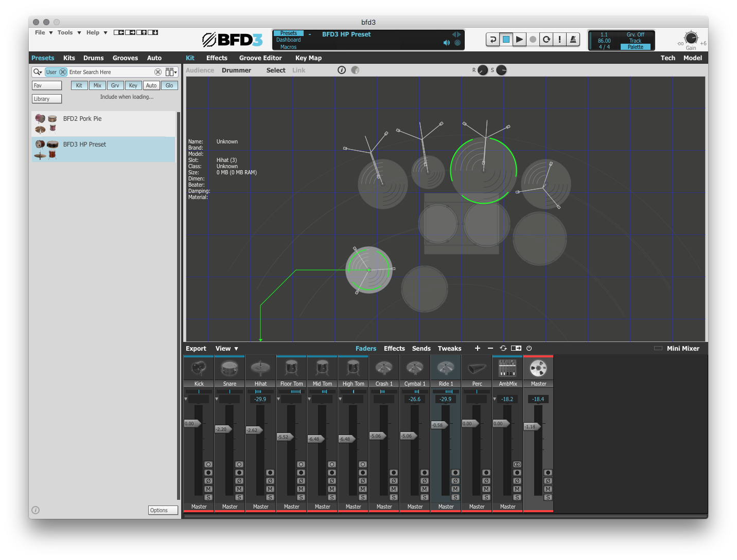The image size is (737, 560).
Task: Solo the Ride 1 channel
Action: (x=455, y=497)
